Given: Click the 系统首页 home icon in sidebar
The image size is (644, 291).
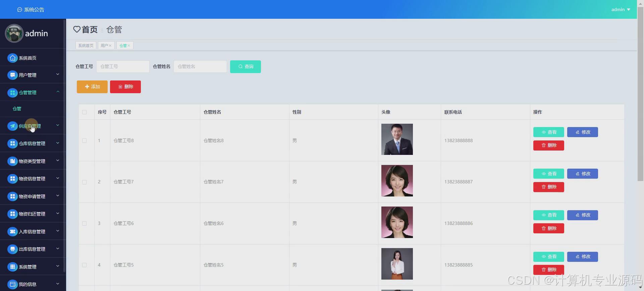Looking at the screenshot, I should 12,58.
